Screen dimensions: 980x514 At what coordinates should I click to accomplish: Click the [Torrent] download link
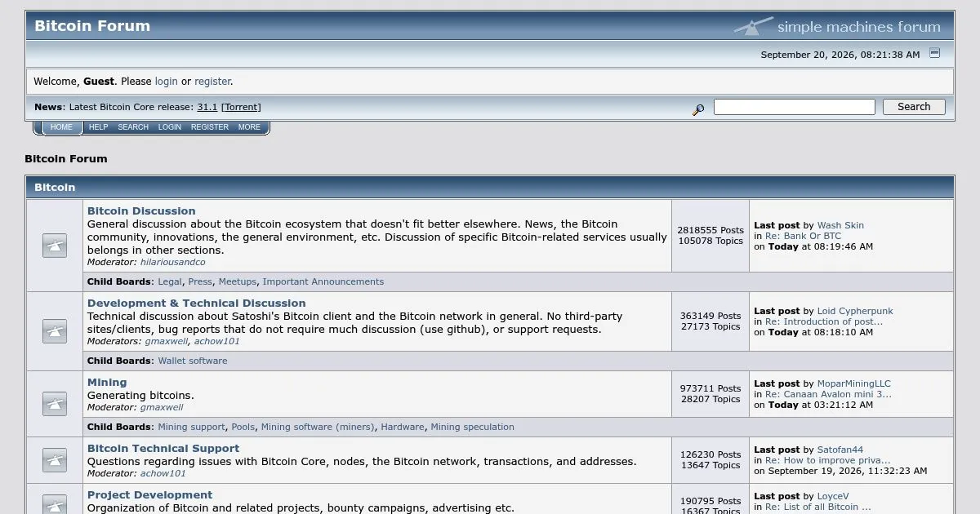241,107
